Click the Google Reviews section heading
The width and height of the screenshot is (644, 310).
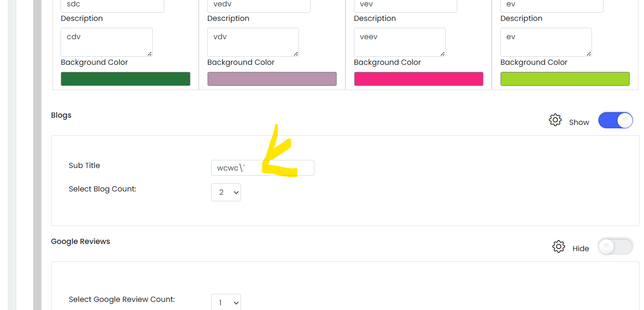(81, 241)
